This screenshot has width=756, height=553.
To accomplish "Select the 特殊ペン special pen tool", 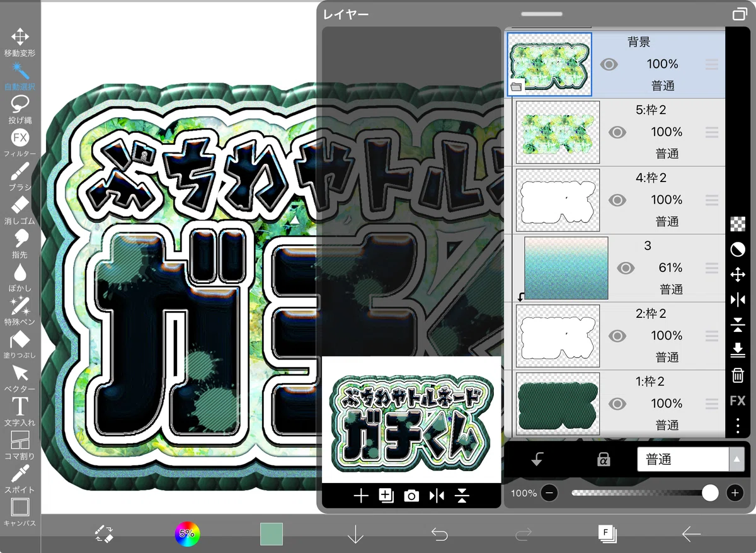I will point(20,311).
